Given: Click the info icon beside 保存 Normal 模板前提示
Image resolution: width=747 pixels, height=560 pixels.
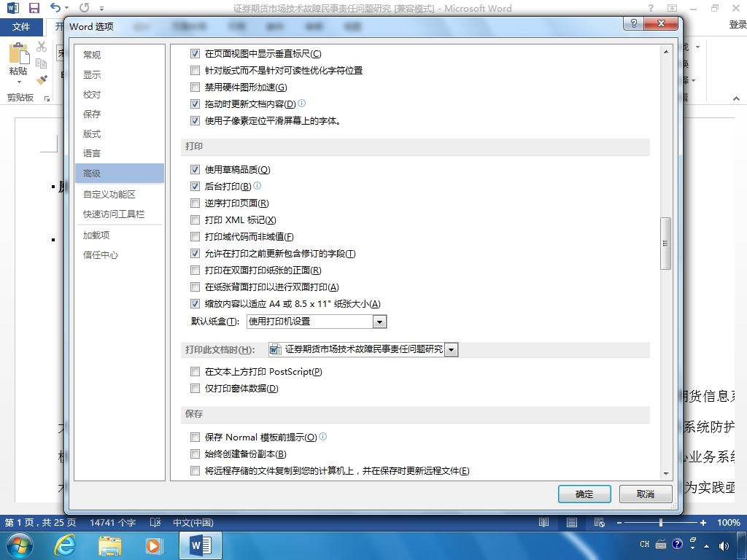Looking at the screenshot, I should 322,436.
